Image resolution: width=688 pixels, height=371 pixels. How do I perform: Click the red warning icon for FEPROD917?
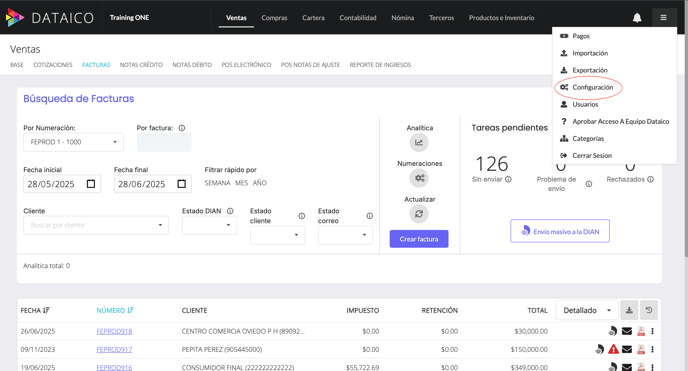[613, 350]
